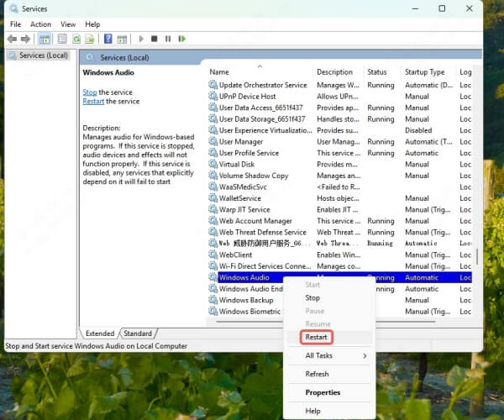Expand All Tasks submenu
This screenshot has width=504, height=420.
(x=329, y=355)
